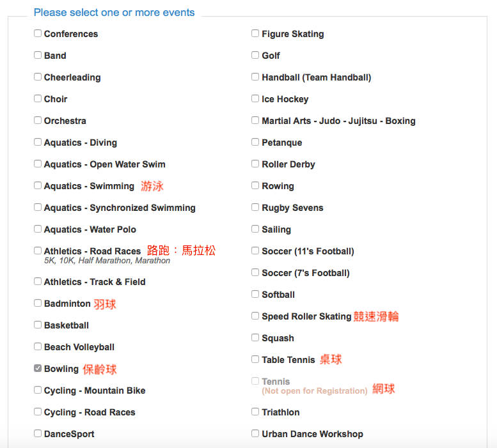Viewport: 497px width, 448px height.
Task: Check the Soccer (7's Football) checkbox
Action: pos(255,272)
